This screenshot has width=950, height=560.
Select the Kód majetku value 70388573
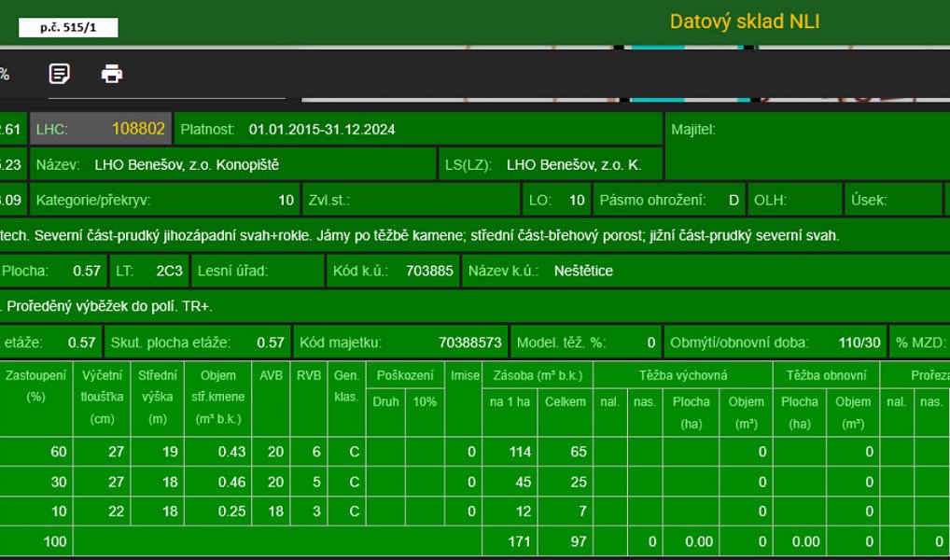(470, 343)
